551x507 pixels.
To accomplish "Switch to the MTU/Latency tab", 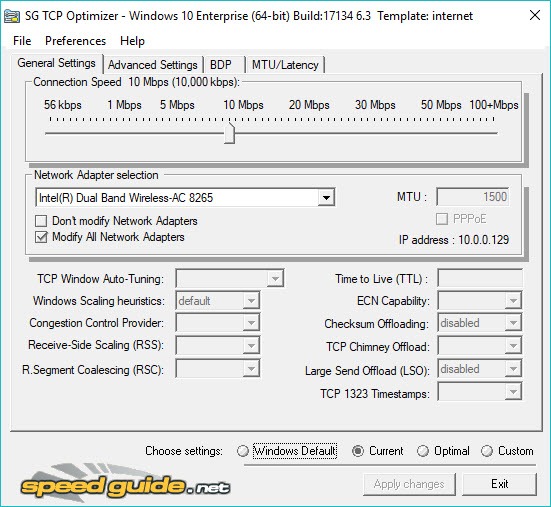I will click(285, 65).
